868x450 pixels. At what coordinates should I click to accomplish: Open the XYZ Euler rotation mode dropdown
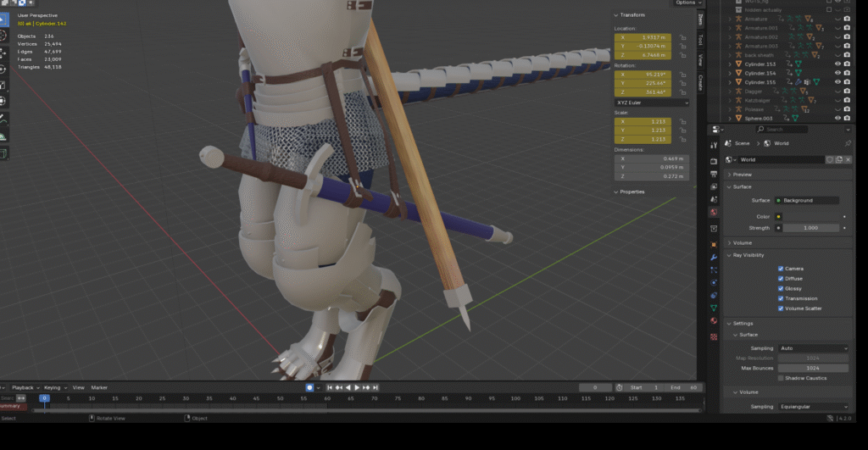click(651, 103)
